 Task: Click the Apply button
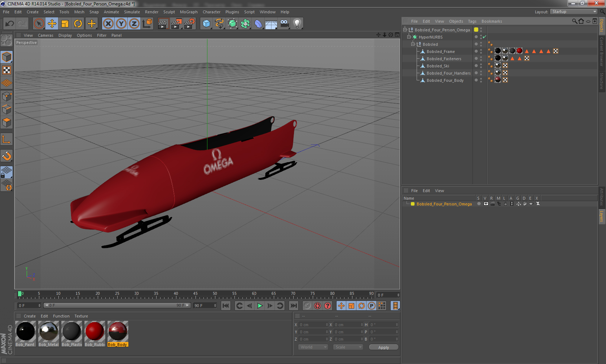click(x=383, y=347)
